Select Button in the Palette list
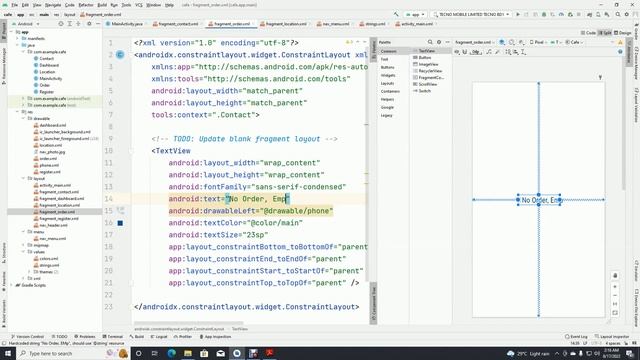The height and width of the screenshot is (360, 640). click(424, 58)
